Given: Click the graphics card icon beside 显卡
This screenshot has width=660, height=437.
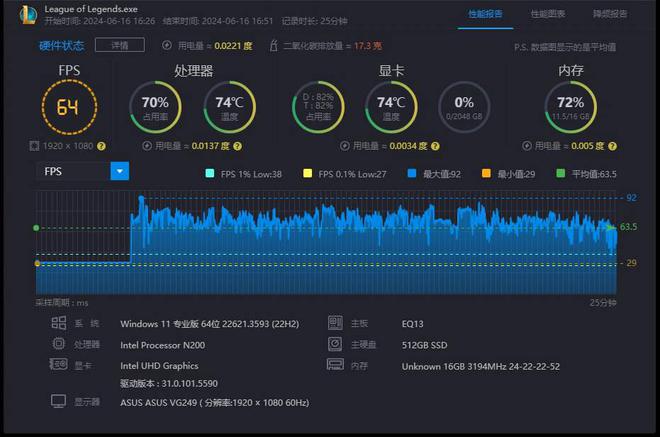Looking at the screenshot, I should [59, 364].
